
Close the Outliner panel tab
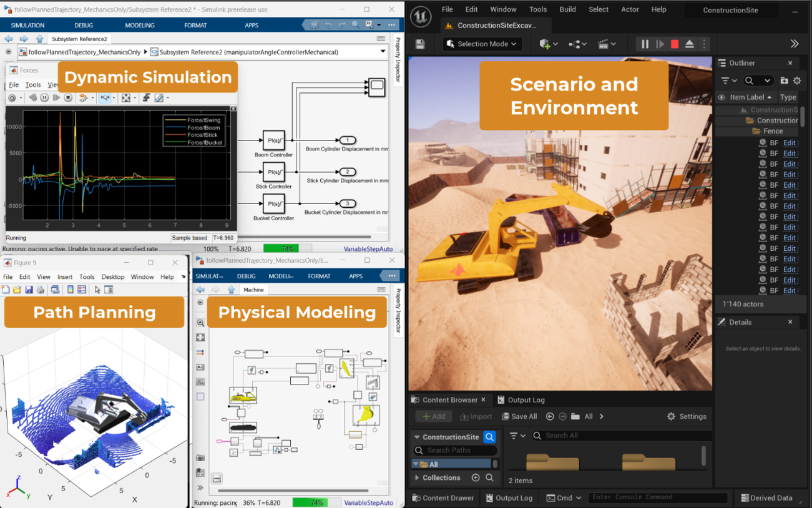tap(790, 63)
